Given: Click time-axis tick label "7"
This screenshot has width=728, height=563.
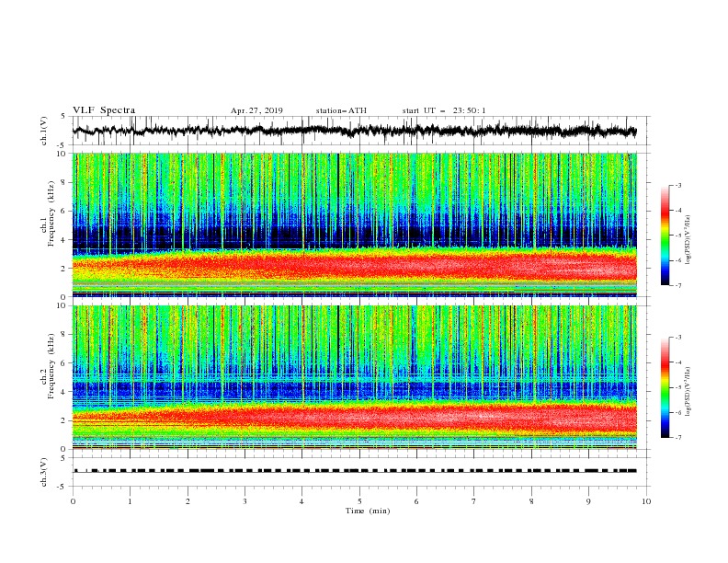Looking at the screenshot, I should click(474, 501).
